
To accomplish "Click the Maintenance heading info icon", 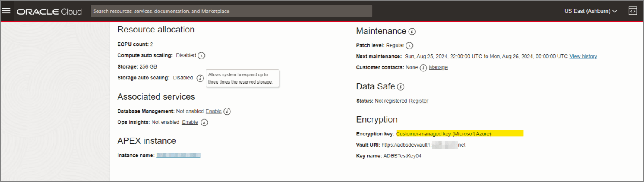I will point(412,32).
